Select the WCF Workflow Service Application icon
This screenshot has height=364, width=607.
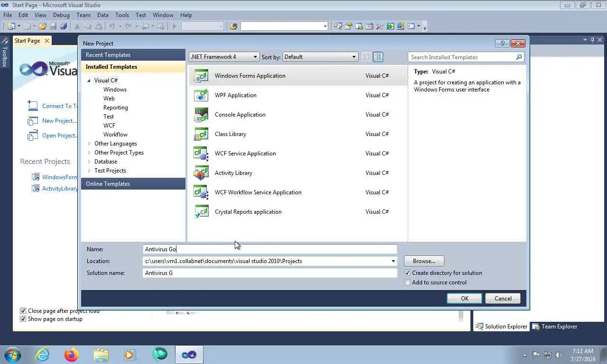coord(201,192)
